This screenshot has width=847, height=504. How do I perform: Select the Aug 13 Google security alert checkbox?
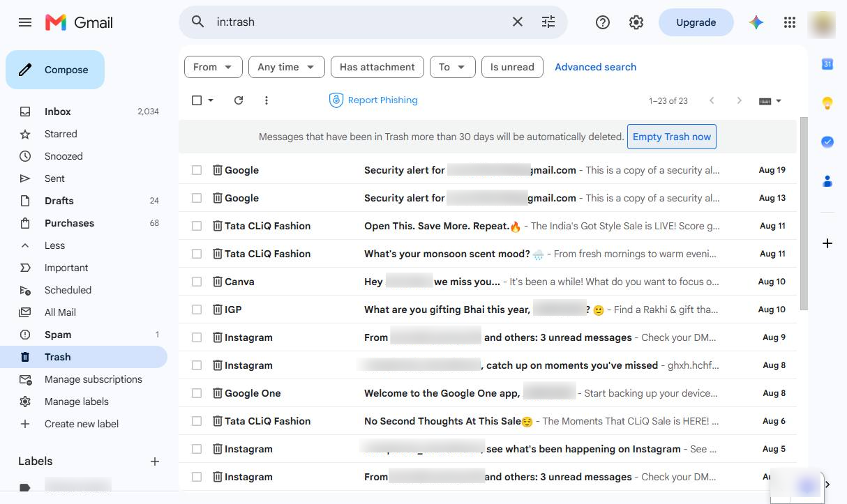pyautogui.click(x=197, y=198)
